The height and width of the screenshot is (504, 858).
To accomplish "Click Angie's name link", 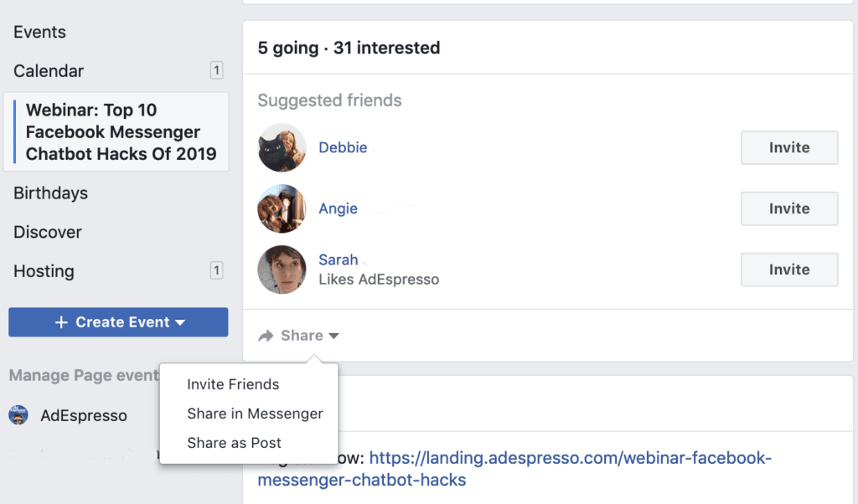I will [338, 208].
